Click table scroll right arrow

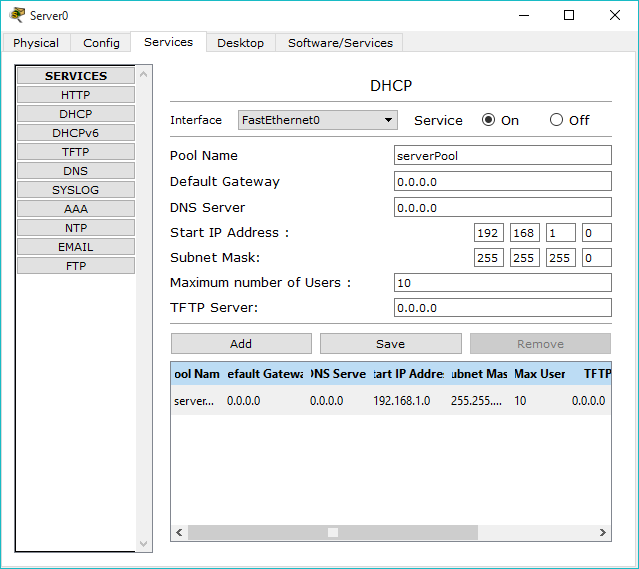pyautogui.click(x=603, y=532)
